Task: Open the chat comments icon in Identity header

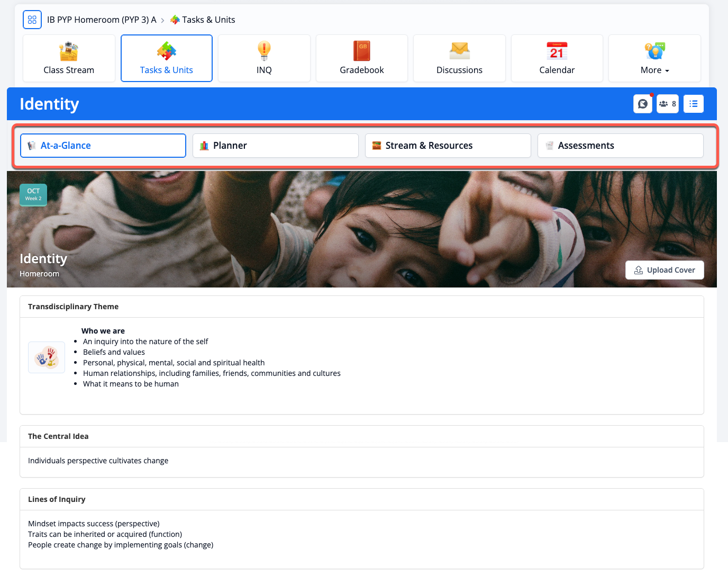Action: coord(642,104)
